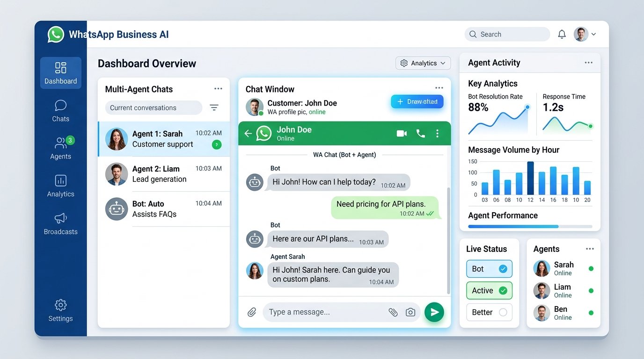This screenshot has width=644, height=359.
Task: Expand the profile menu chevron
Action: coord(594,34)
